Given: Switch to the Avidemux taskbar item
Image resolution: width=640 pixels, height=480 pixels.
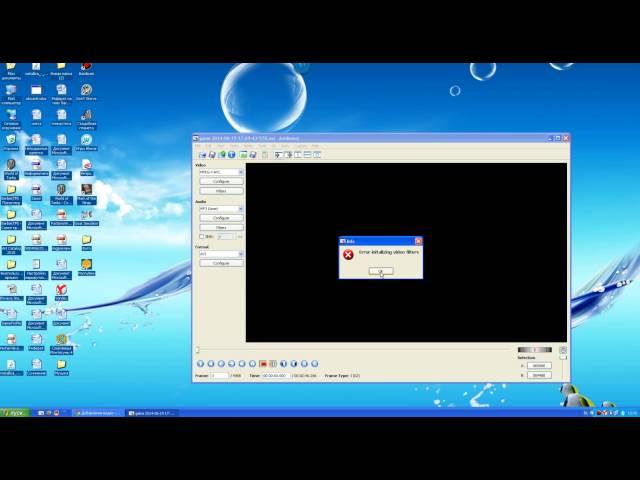Looking at the screenshot, I should [x=152, y=413].
